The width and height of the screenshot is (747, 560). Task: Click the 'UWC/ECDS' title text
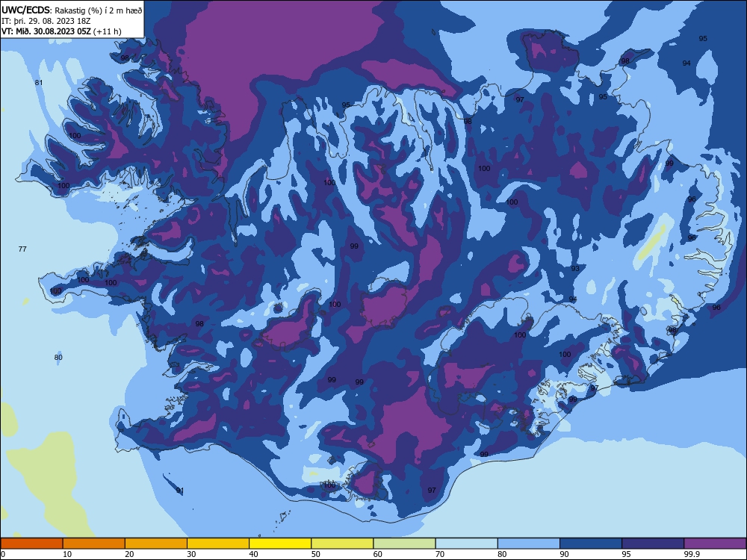click(x=24, y=10)
